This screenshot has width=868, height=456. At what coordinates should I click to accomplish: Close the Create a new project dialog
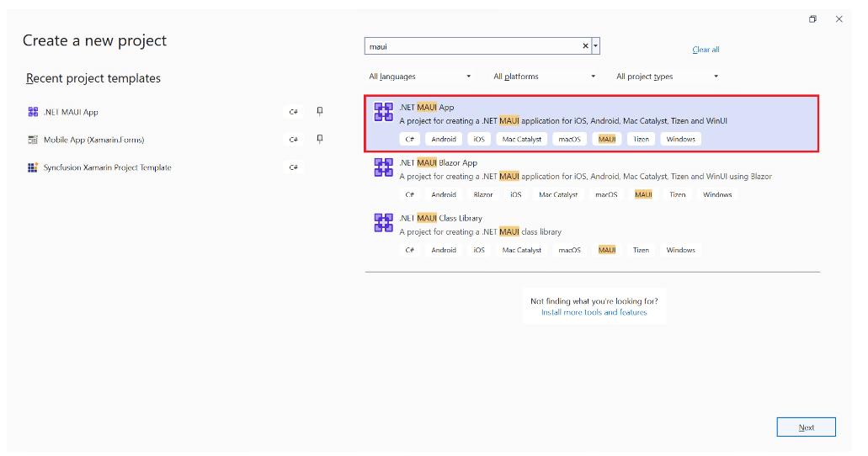[x=839, y=19]
